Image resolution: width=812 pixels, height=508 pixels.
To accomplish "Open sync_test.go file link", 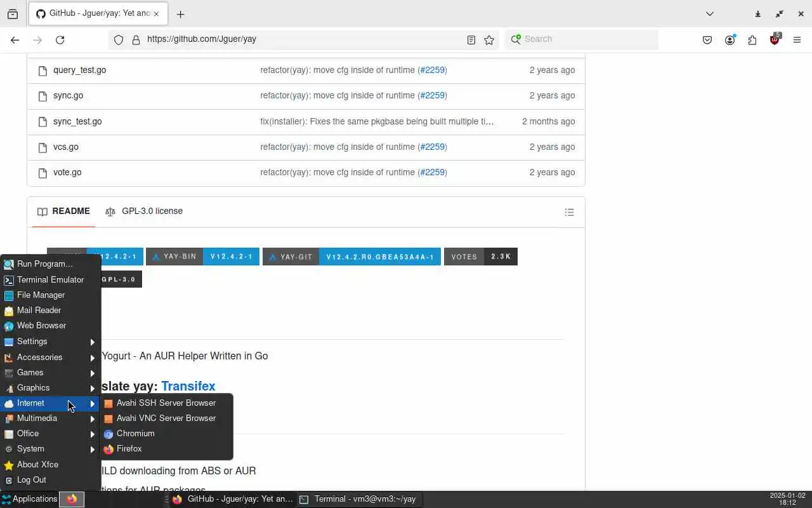I will tap(77, 121).
